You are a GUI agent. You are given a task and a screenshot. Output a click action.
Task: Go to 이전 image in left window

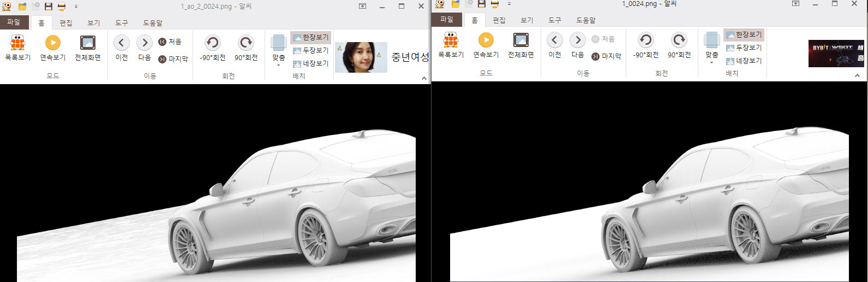(122, 48)
